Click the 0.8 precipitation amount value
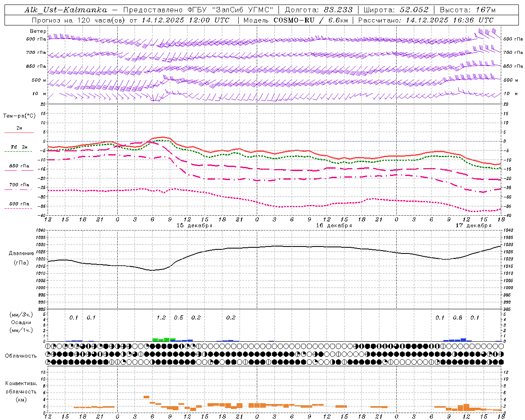Image resolution: width=525 pixels, height=420 pixels. click(457, 318)
